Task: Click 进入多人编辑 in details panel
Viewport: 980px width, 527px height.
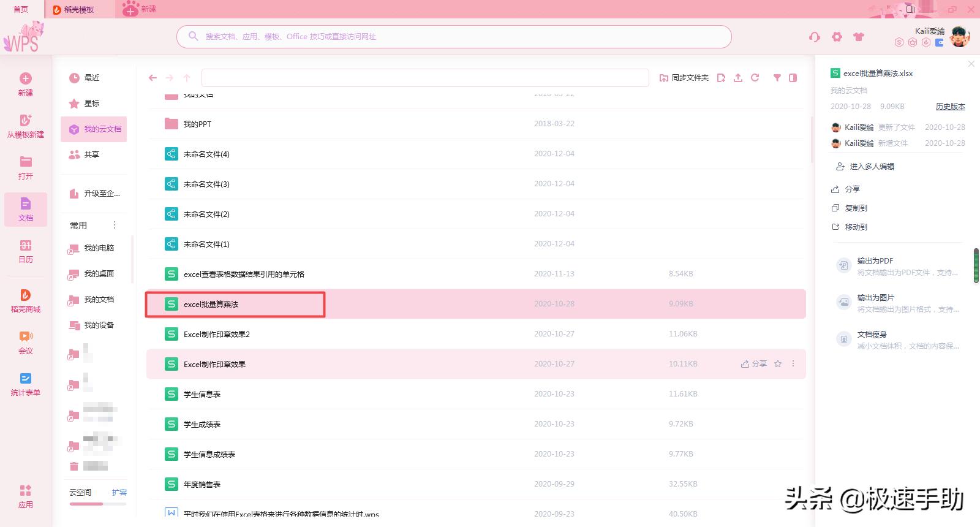Action: coord(865,167)
